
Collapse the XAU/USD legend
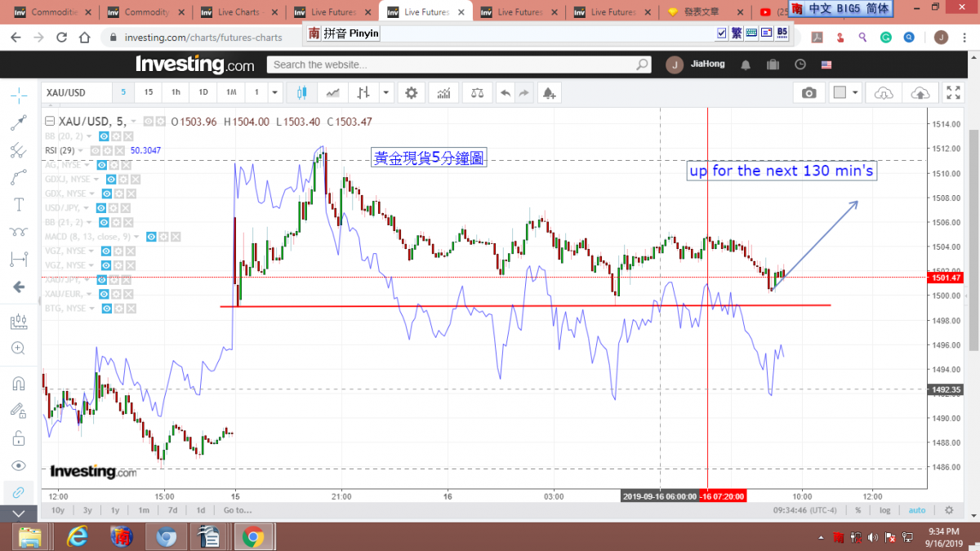click(x=49, y=122)
